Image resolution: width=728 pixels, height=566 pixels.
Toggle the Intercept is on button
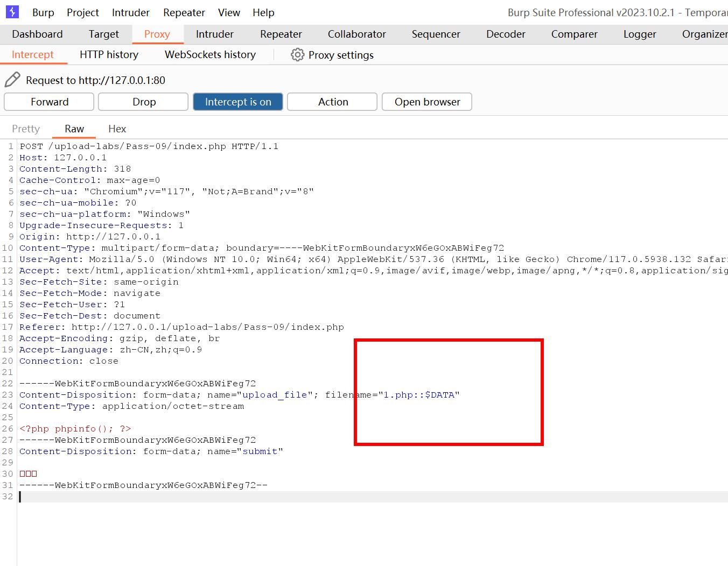coord(238,102)
